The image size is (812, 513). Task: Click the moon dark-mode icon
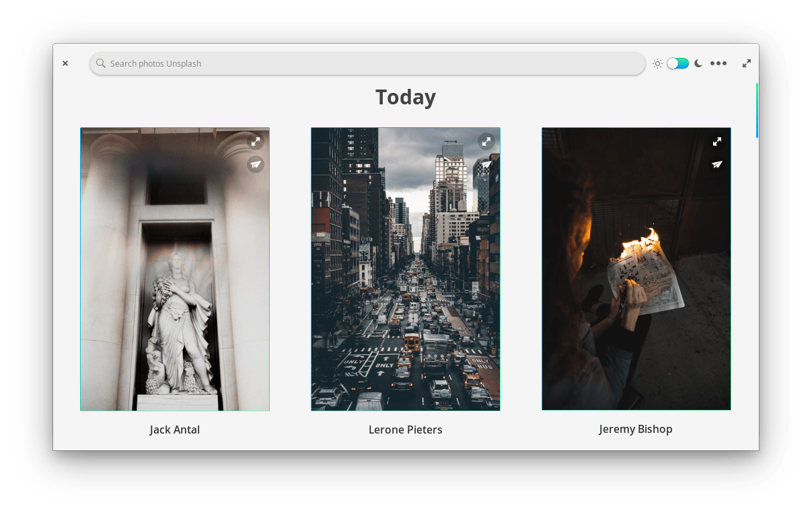pyautogui.click(x=698, y=63)
